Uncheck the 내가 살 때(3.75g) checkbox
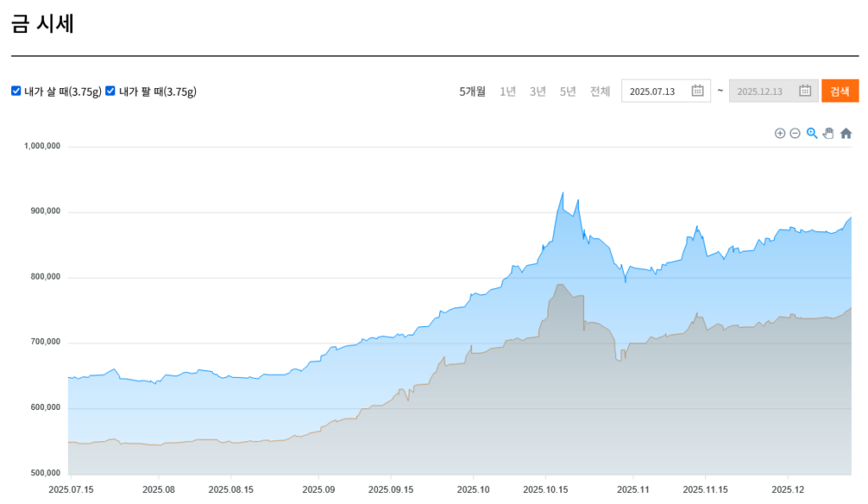 [x=16, y=91]
